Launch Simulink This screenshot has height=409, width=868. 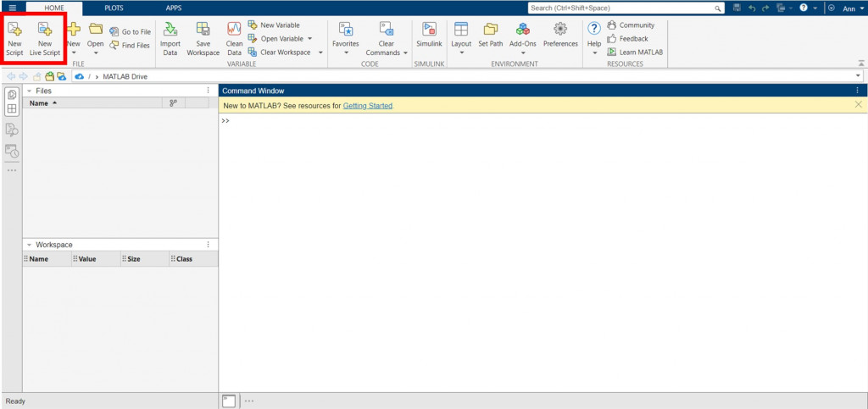pyautogui.click(x=430, y=34)
